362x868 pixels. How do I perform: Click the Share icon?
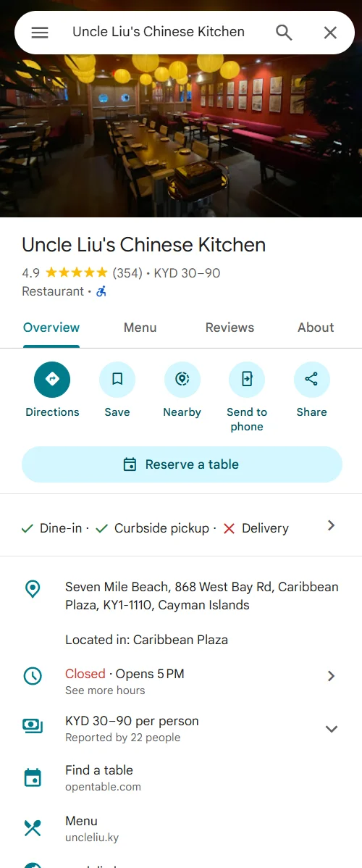311,380
